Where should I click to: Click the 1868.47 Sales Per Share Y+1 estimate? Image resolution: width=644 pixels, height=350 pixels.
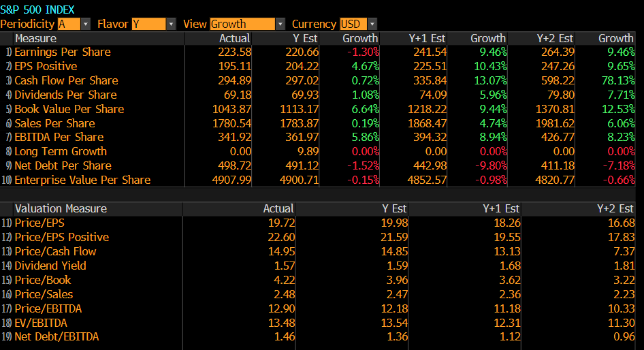point(427,124)
